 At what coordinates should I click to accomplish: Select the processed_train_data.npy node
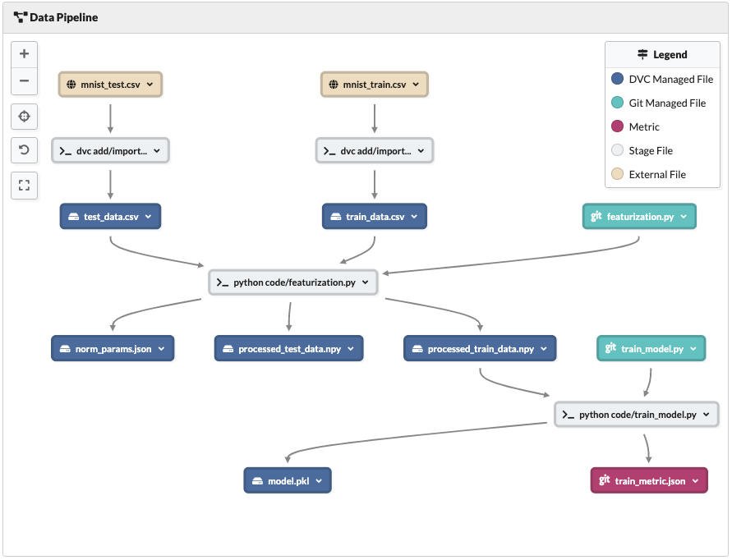pyautogui.click(x=480, y=349)
